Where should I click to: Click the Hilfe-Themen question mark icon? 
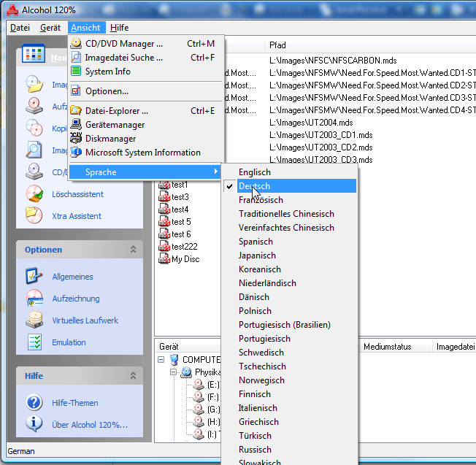pyautogui.click(x=34, y=402)
